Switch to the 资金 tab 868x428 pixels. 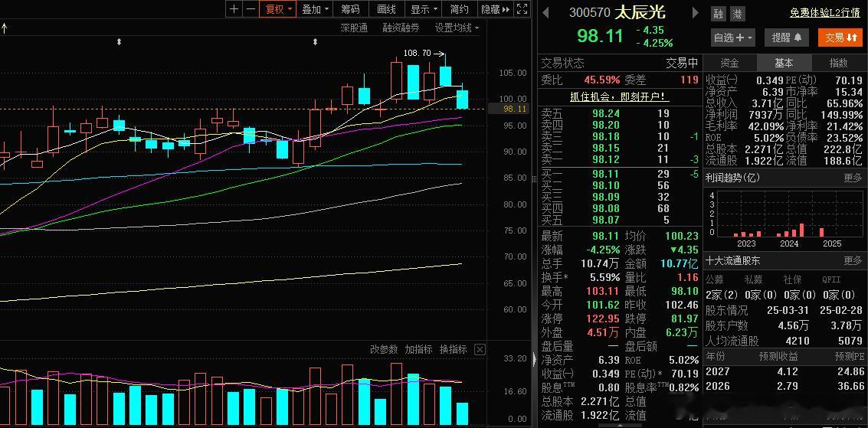(729, 63)
